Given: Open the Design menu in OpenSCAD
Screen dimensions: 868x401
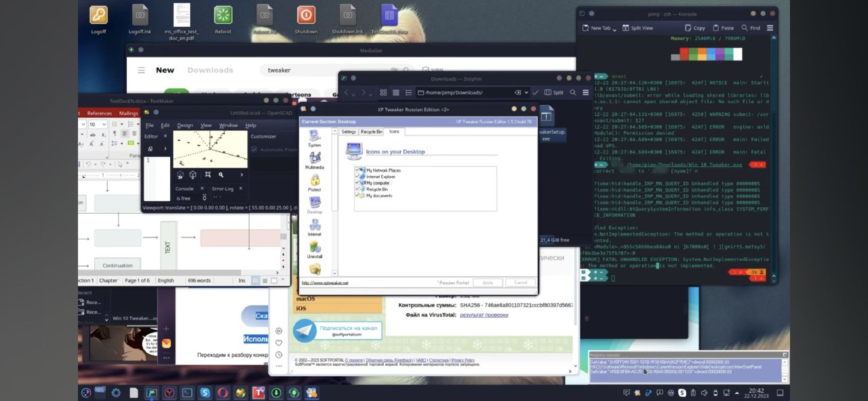Looking at the screenshot, I should click(185, 126).
